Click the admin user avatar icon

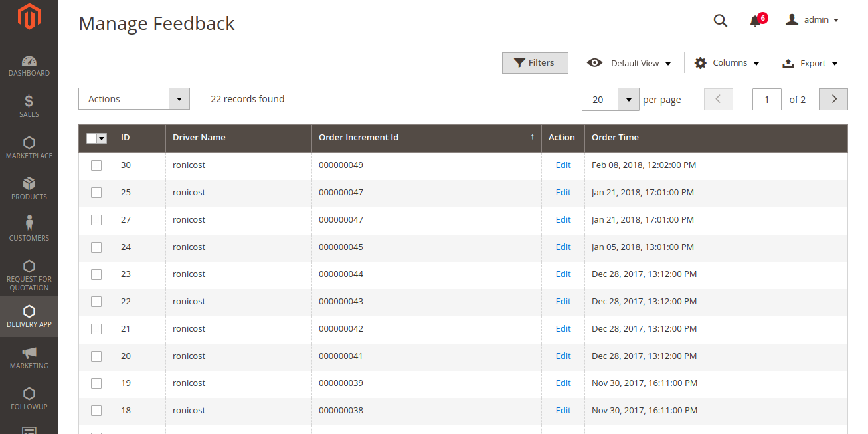[792, 20]
